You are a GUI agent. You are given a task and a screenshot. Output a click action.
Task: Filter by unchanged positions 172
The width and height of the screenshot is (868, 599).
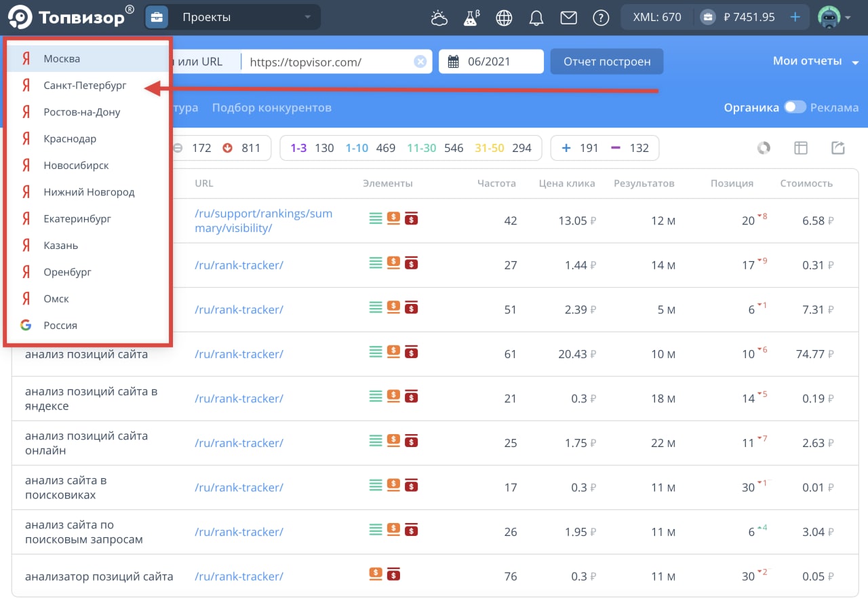pyautogui.click(x=193, y=148)
